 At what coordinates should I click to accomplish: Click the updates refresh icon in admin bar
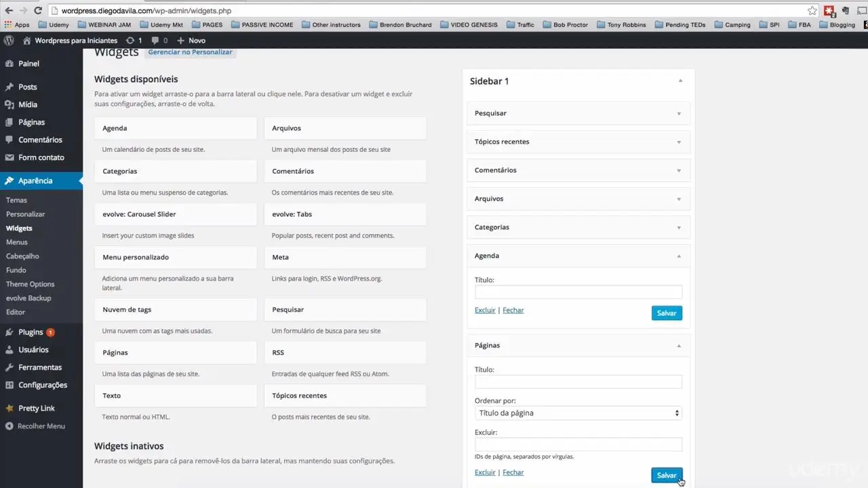click(130, 41)
